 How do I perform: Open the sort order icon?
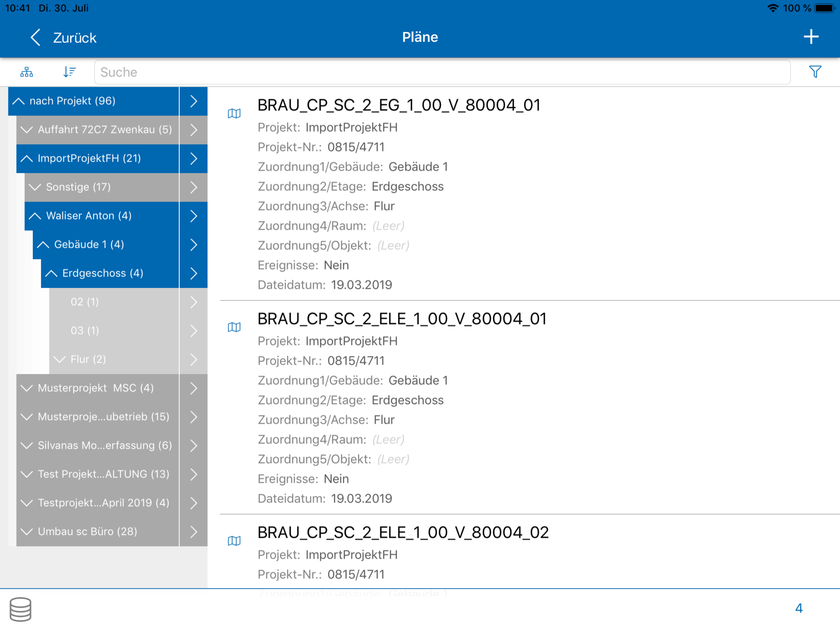69,72
